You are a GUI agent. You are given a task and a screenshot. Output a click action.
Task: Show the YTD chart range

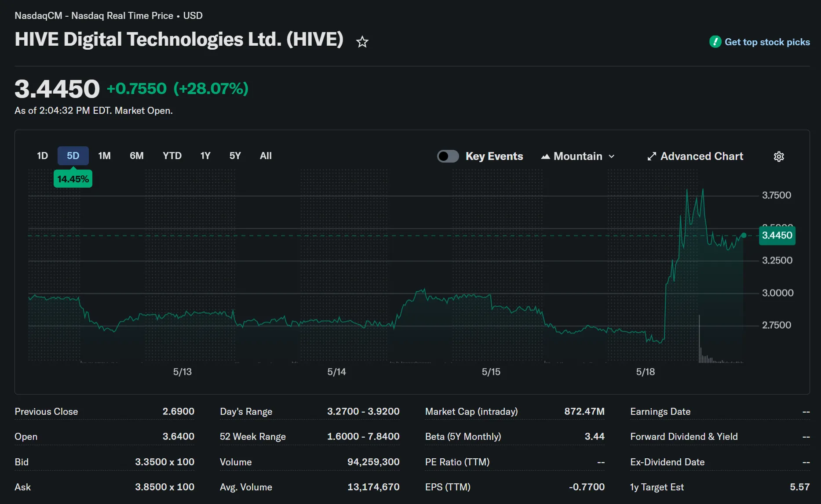coord(172,156)
